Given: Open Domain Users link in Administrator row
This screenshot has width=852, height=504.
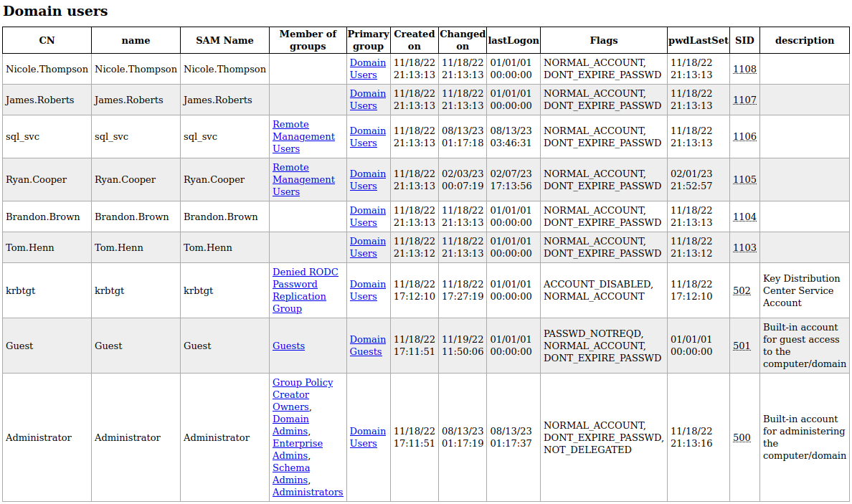Looking at the screenshot, I should [367, 437].
